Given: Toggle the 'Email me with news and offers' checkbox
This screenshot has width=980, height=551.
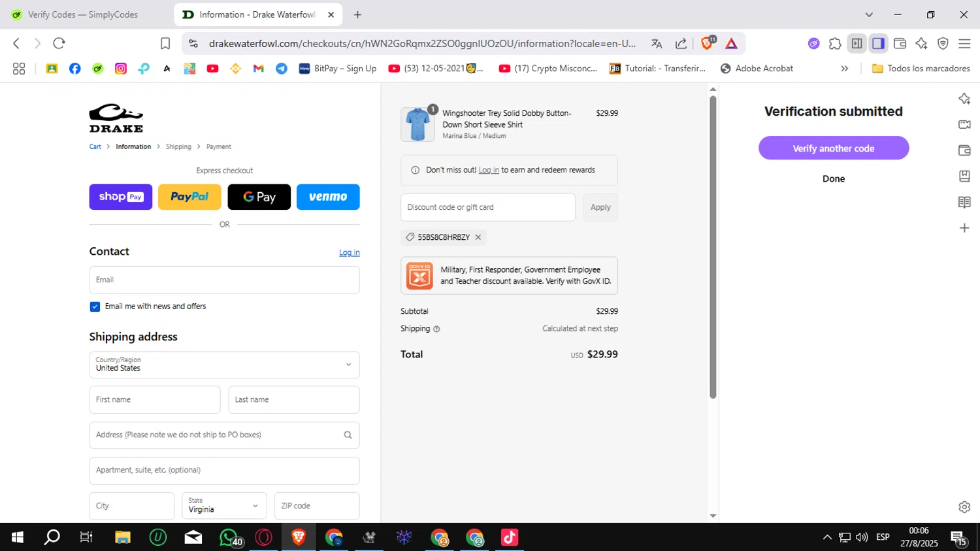Looking at the screenshot, I should click(x=95, y=307).
